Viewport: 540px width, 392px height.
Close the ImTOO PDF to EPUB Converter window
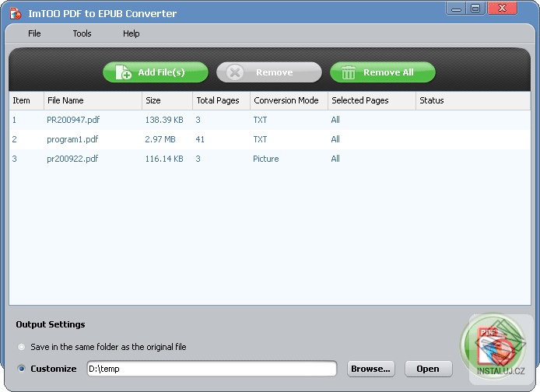[x=502, y=9]
